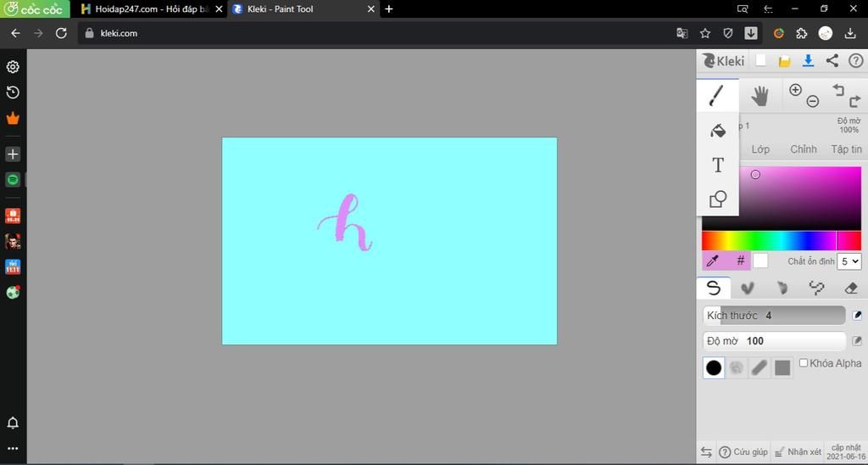Open the Chất ổn định stabilizer dropdown
The width and height of the screenshot is (868, 465).
849,261
